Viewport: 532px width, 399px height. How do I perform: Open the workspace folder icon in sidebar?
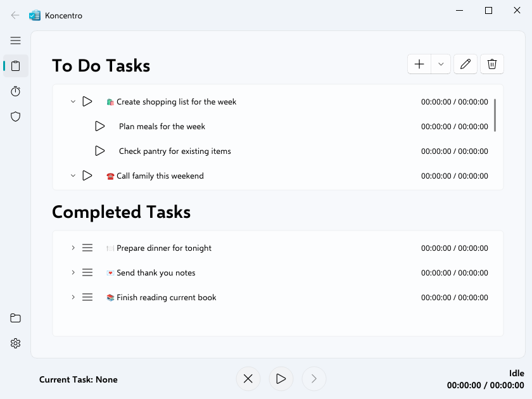[x=16, y=318]
